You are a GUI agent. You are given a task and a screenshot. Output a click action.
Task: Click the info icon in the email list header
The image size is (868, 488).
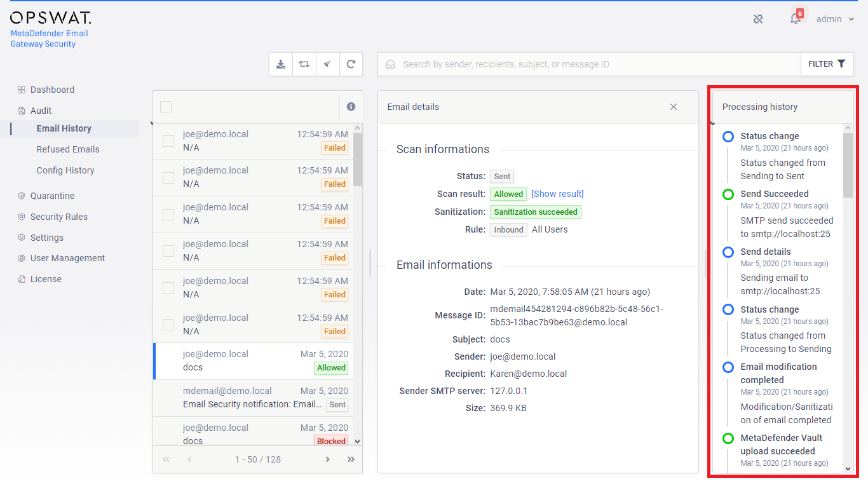(x=351, y=107)
